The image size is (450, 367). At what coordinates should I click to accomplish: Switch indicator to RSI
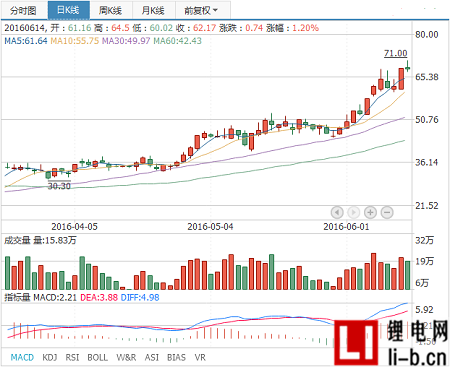[x=72, y=357]
